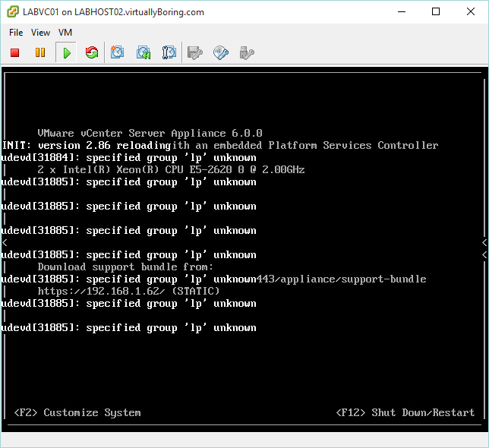
Task: Open the Snapshot Manager icon
Action: [x=169, y=52]
